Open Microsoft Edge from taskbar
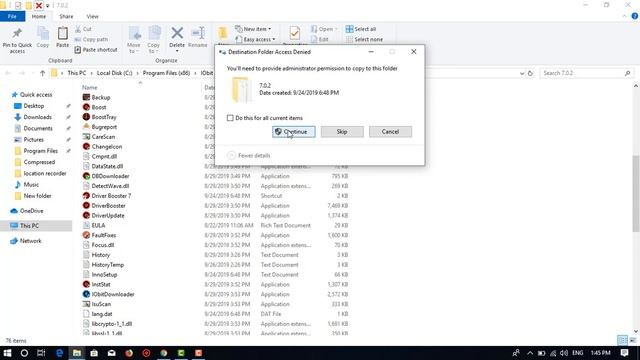The width and height of the screenshot is (640, 360). (59, 353)
